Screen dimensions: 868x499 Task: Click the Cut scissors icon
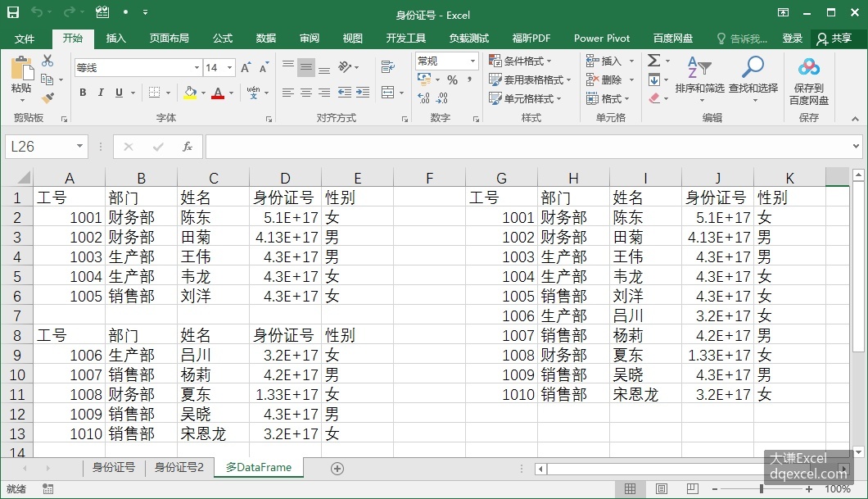pos(47,61)
